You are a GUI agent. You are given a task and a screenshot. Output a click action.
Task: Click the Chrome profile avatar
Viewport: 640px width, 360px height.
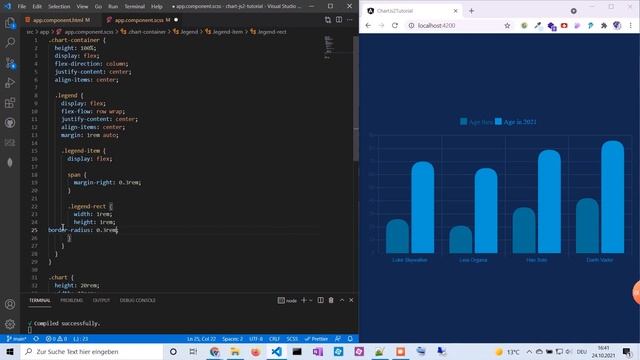(x=617, y=25)
